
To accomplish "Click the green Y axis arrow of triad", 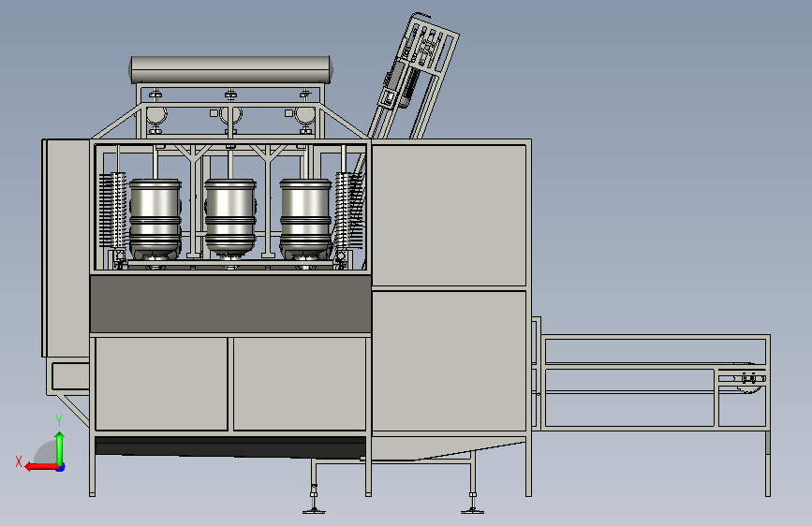I will [x=60, y=447].
